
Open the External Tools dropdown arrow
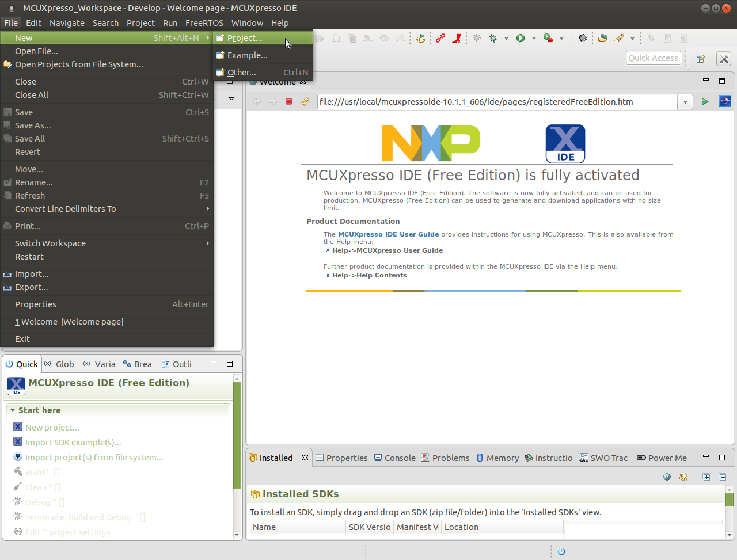(561, 39)
